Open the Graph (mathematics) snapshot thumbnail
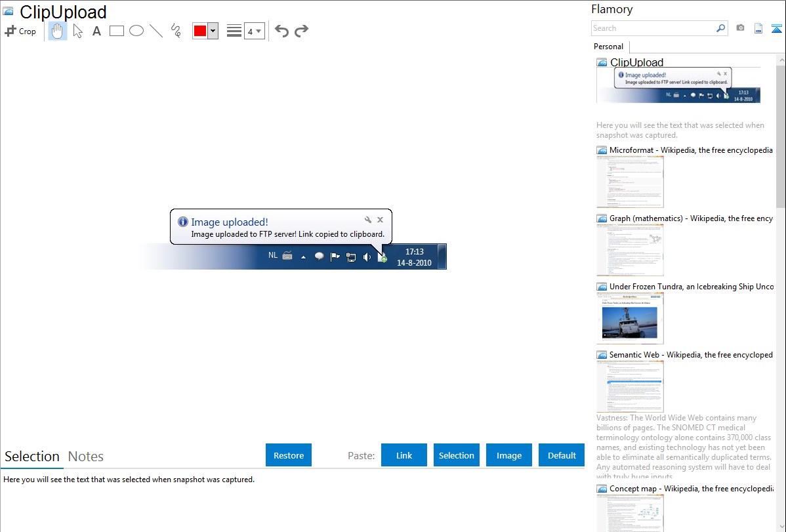Screen dimensions: 786x532 (x=630, y=250)
